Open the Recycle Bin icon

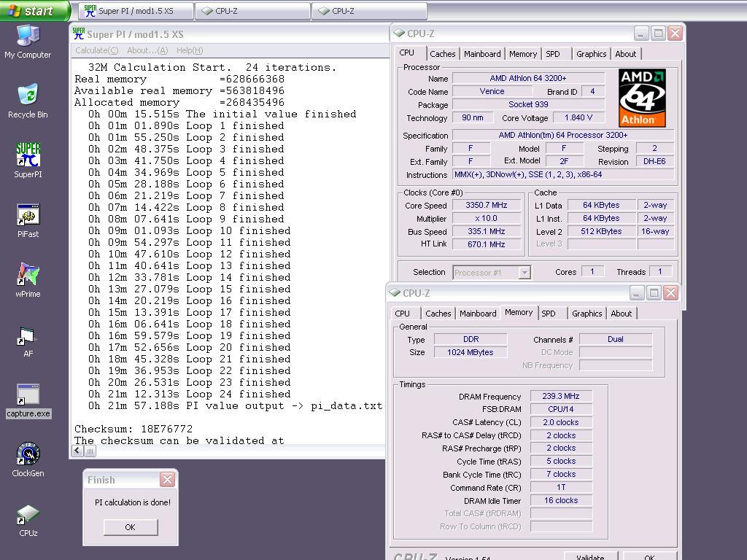pos(28,101)
